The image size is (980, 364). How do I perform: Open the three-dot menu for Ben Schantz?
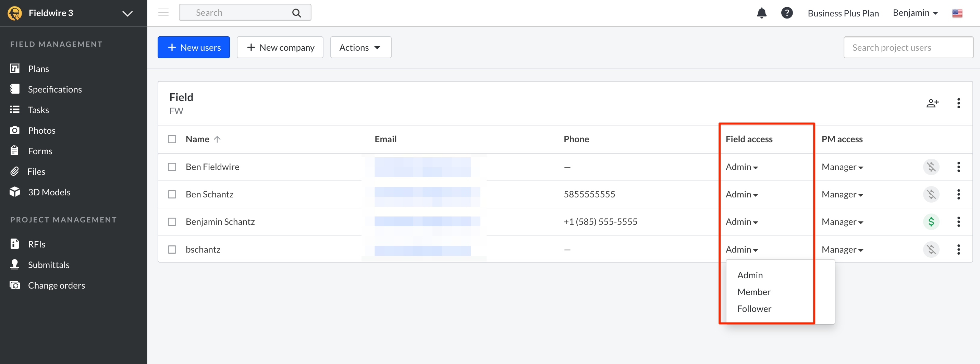(958, 194)
